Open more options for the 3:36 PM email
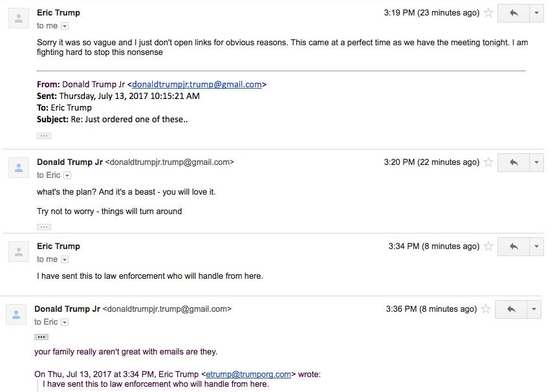The width and height of the screenshot is (557, 392). point(534,309)
